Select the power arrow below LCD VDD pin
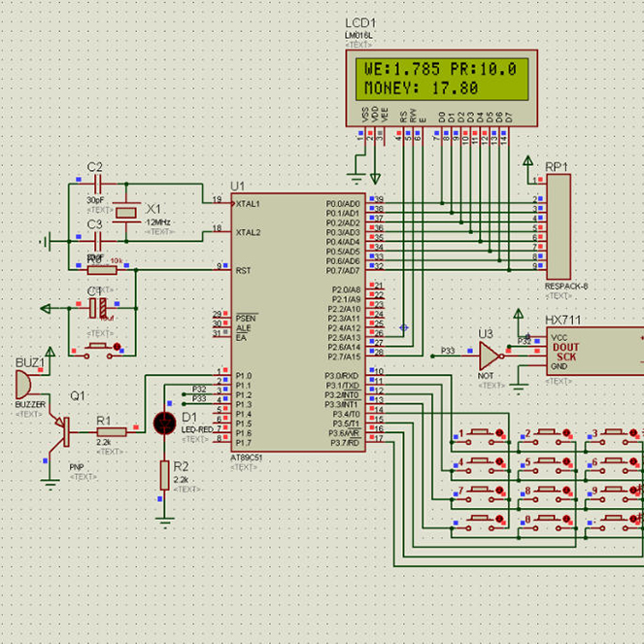The image size is (644, 644). [x=375, y=179]
